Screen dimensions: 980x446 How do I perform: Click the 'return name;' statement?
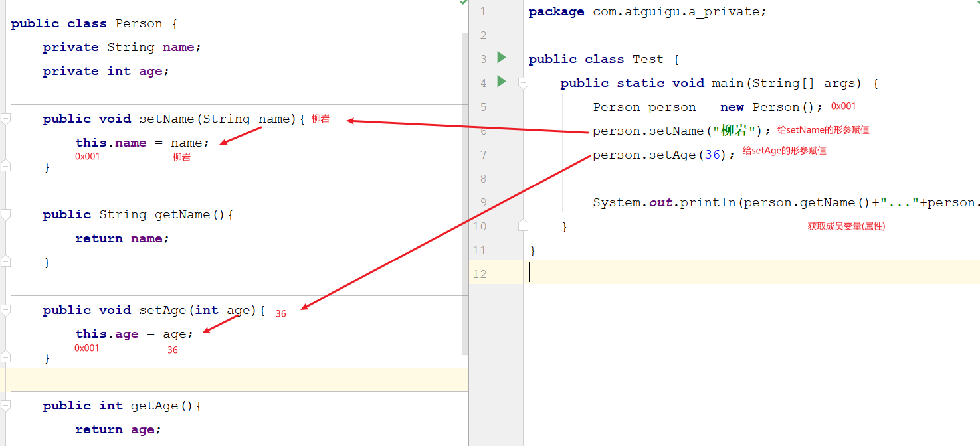coord(122,238)
